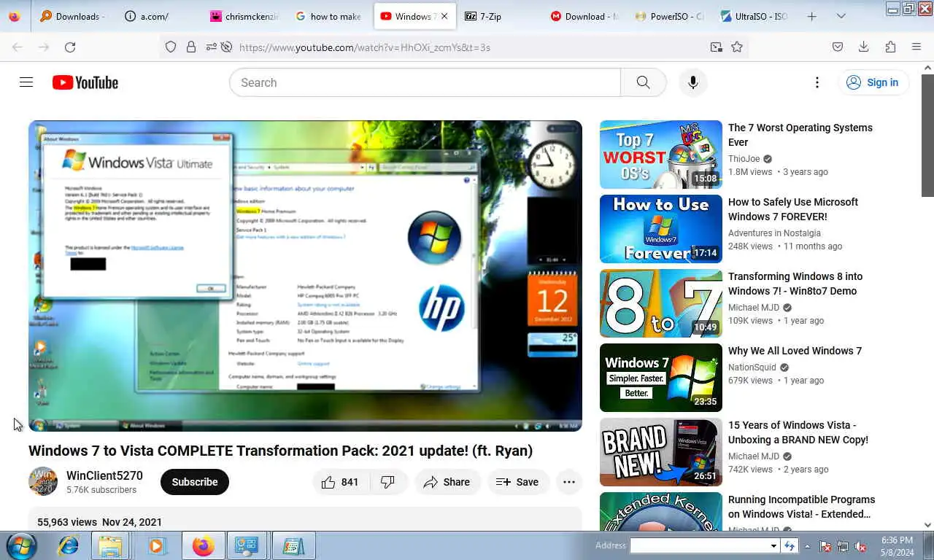Visit NationSquid channel name
The height and width of the screenshot is (560, 934).
click(x=752, y=367)
